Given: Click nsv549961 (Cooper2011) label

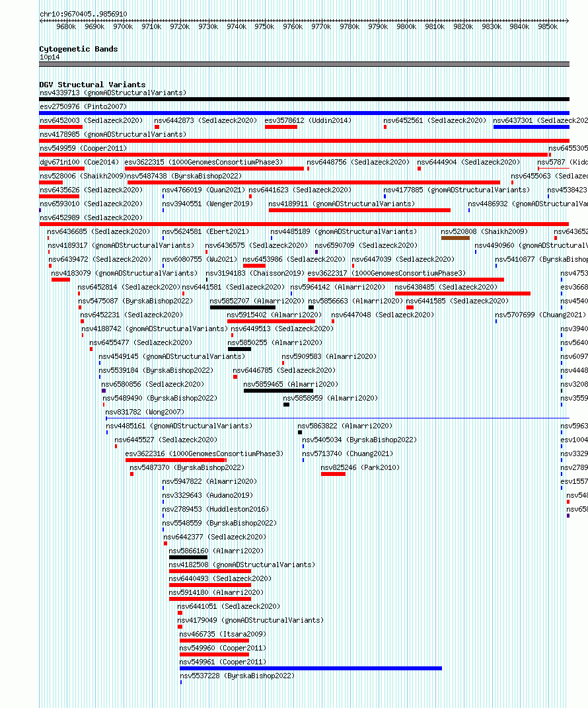Looking at the screenshot, I should pos(223,662).
